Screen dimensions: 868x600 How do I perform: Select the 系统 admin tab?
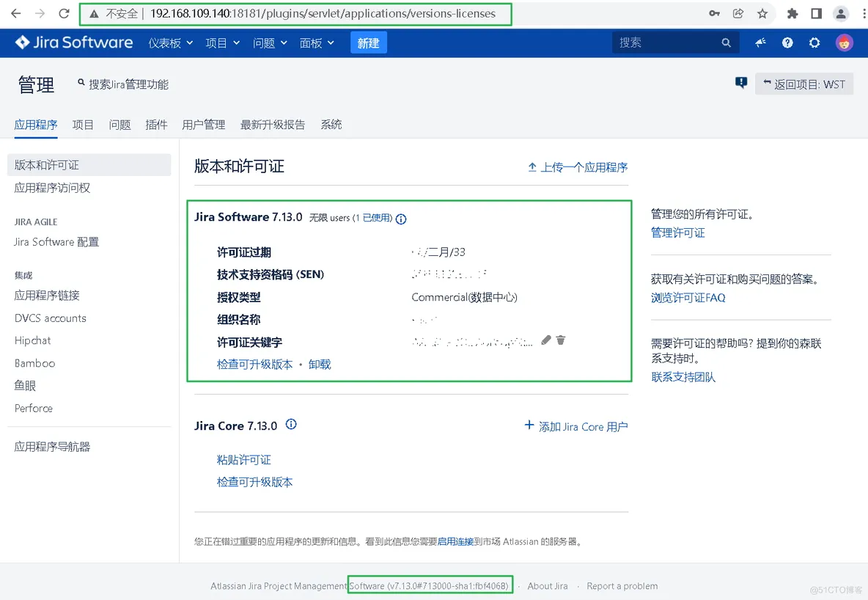pos(331,125)
